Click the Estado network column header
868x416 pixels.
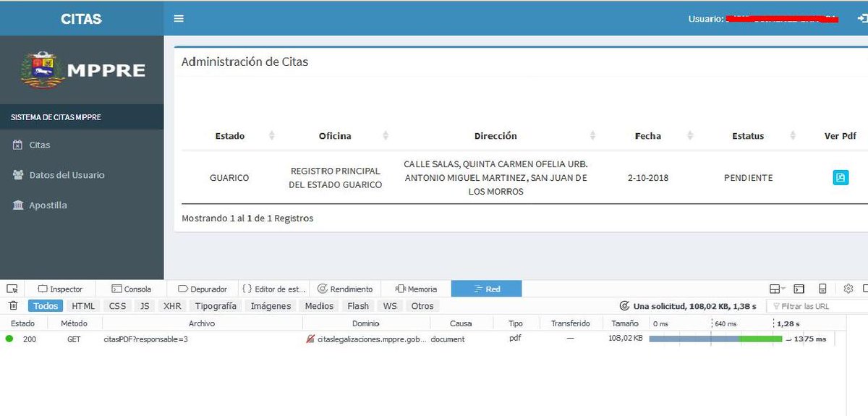[x=22, y=323]
